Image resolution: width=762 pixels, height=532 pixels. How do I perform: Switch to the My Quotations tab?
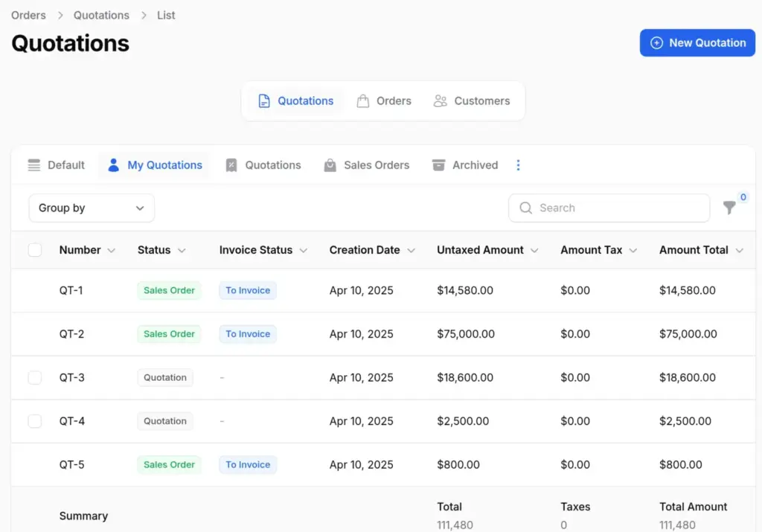155,165
